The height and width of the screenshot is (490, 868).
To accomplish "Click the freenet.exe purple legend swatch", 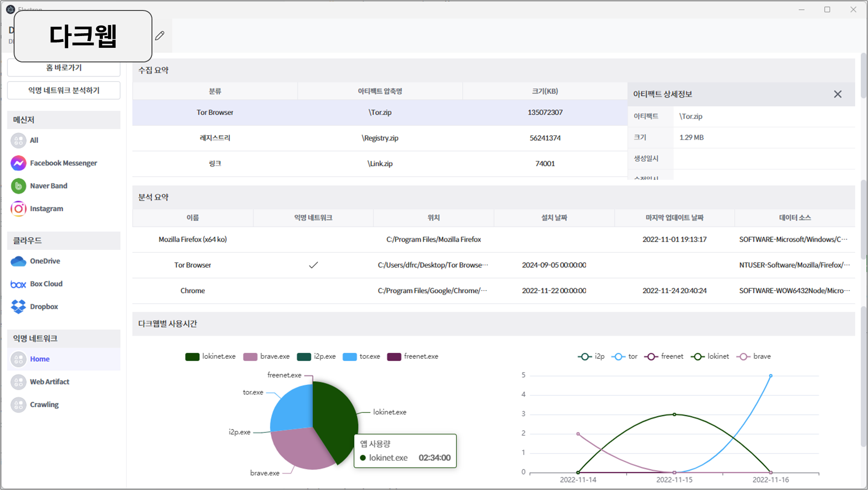I will point(394,357).
